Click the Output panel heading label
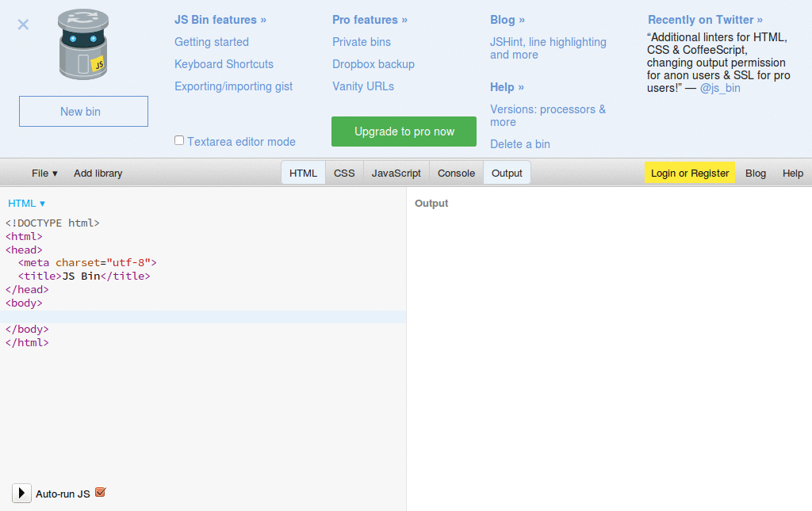The width and height of the screenshot is (812, 511). pyautogui.click(x=431, y=204)
